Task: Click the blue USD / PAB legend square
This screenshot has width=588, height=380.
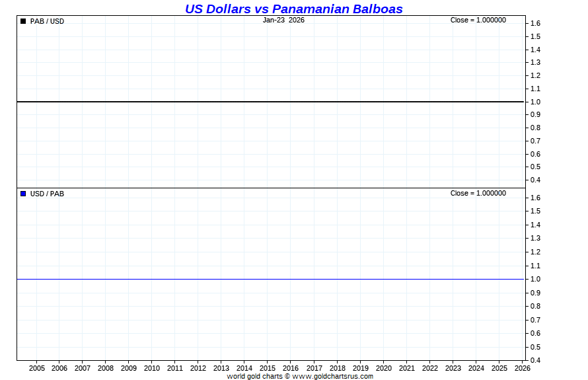Action: click(23, 194)
